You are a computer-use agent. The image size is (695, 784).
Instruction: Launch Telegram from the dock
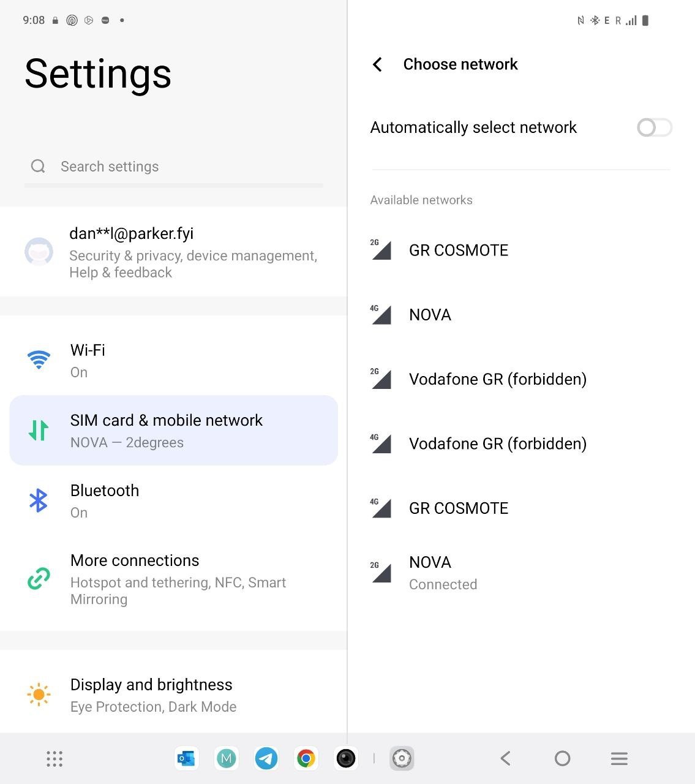pyautogui.click(x=266, y=759)
